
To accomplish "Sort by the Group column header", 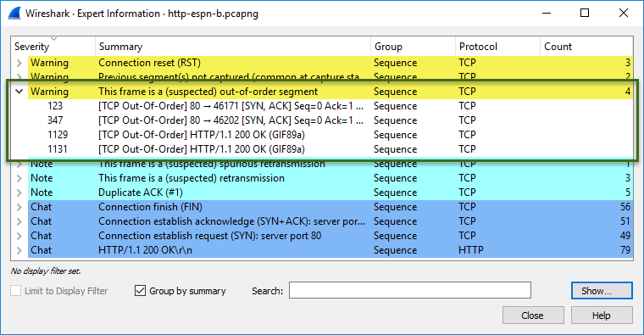I will [x=413, y=46].
